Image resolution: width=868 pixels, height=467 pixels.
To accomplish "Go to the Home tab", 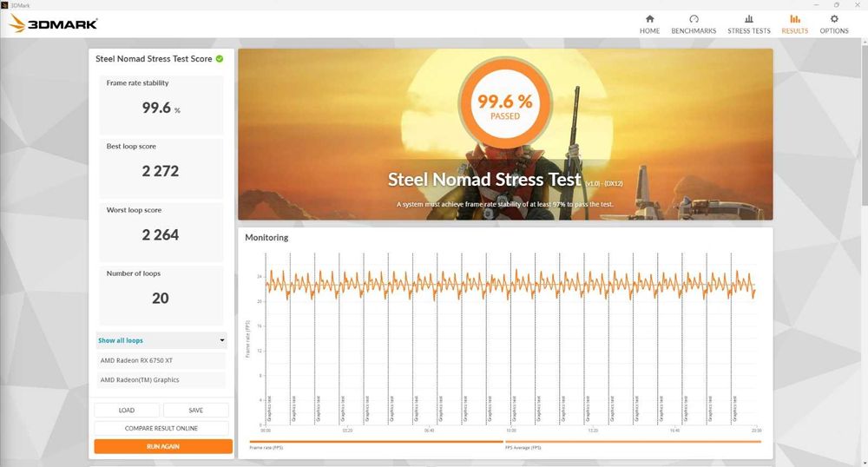I will tap(649, 24).
